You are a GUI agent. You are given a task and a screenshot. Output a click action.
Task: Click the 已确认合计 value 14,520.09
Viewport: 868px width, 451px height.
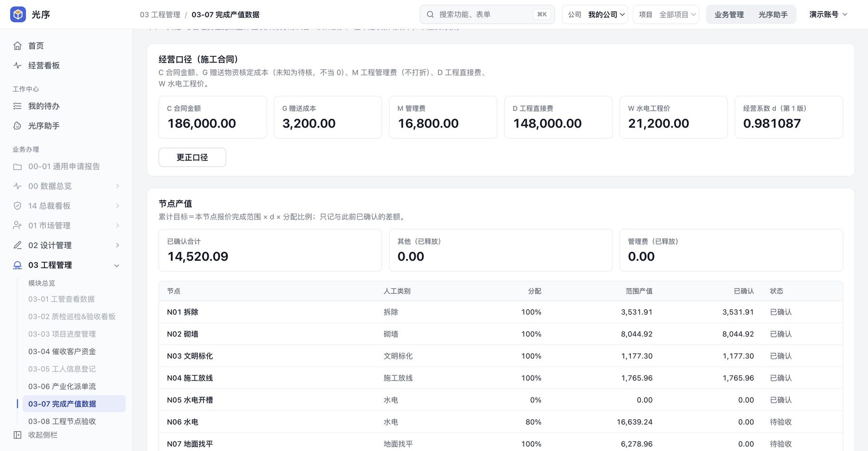click(198, 256)
